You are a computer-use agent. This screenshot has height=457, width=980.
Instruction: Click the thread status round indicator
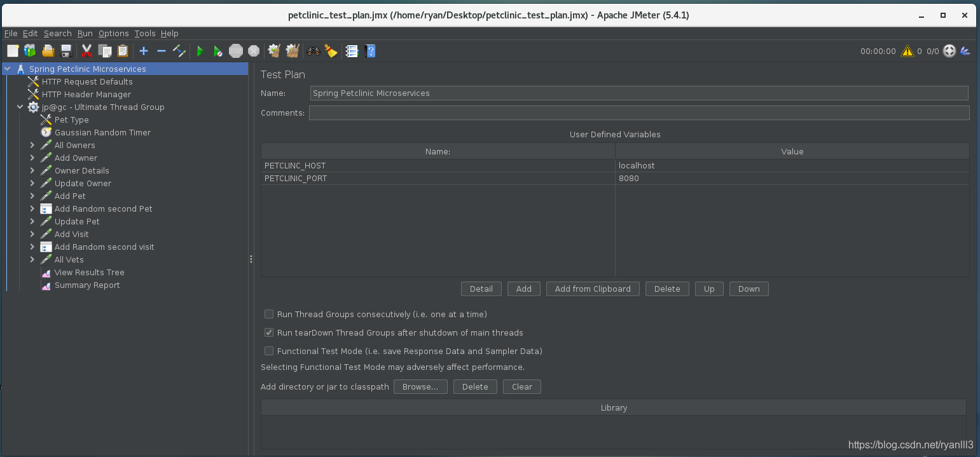click(949, 51)
